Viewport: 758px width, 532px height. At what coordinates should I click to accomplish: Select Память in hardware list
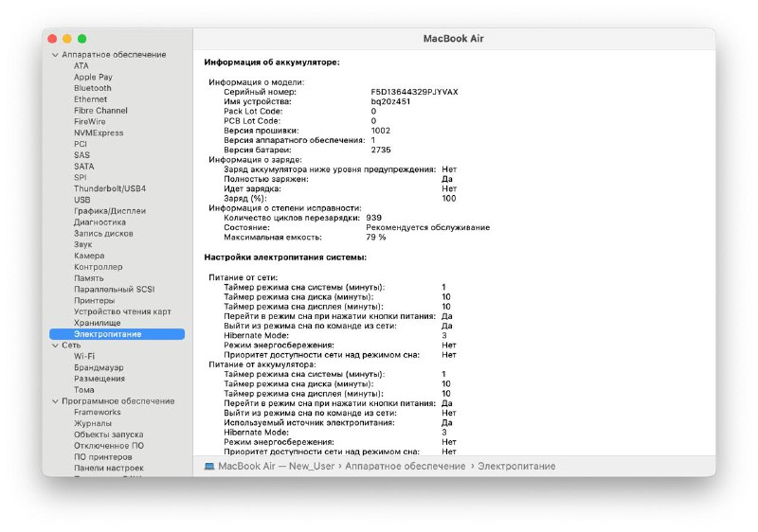pyautogui.click(x=88, y=278)
